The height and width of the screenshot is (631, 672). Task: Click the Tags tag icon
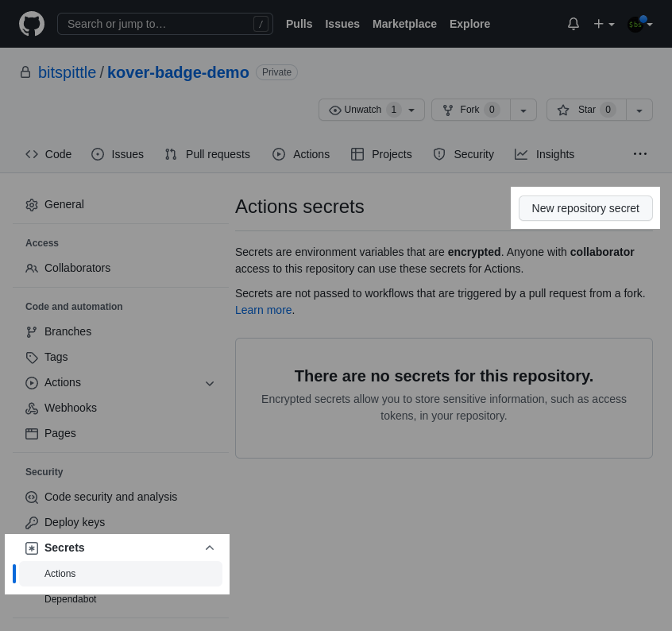tap(31, 358)
